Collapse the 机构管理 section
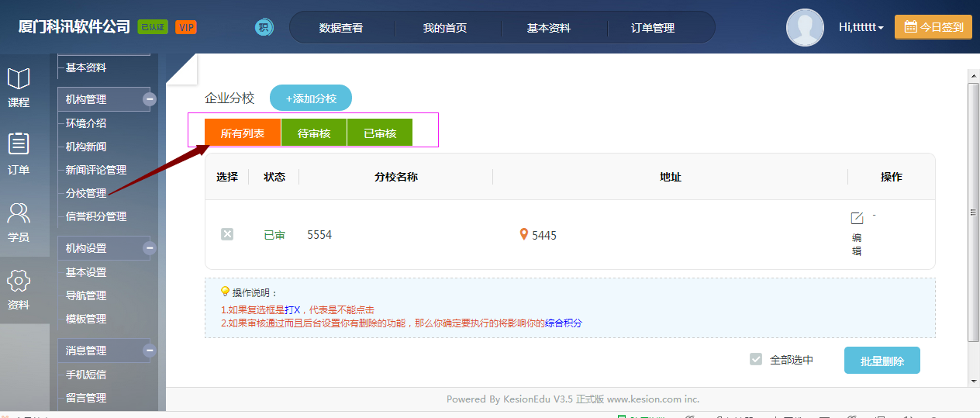The image size is (980, 418). [150, 99]
